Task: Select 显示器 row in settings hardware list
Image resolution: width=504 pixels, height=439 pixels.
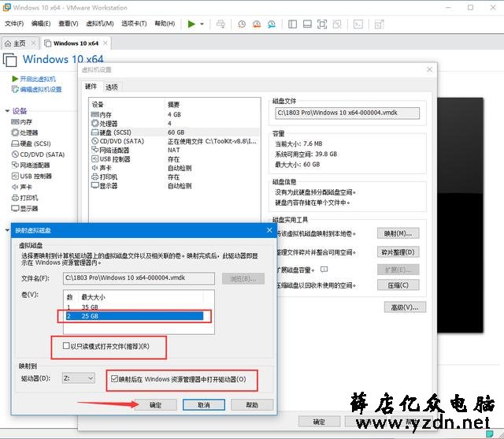Action: coord(175,186)
